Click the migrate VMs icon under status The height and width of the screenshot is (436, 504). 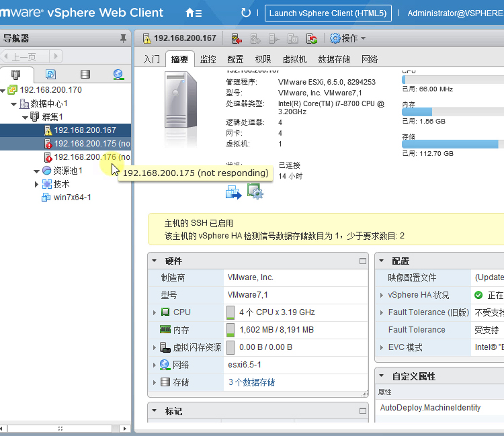(233, 192)
